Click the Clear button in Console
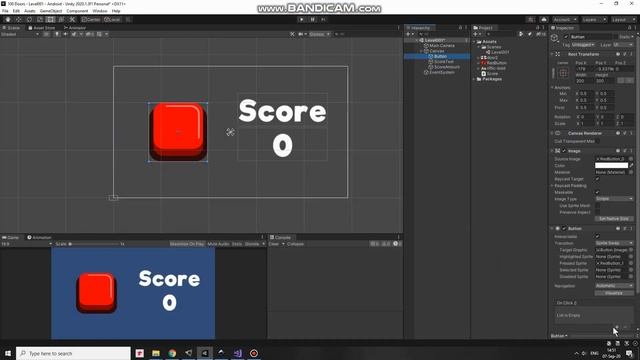This screenshot has height=360, width=640. [274, 244]
